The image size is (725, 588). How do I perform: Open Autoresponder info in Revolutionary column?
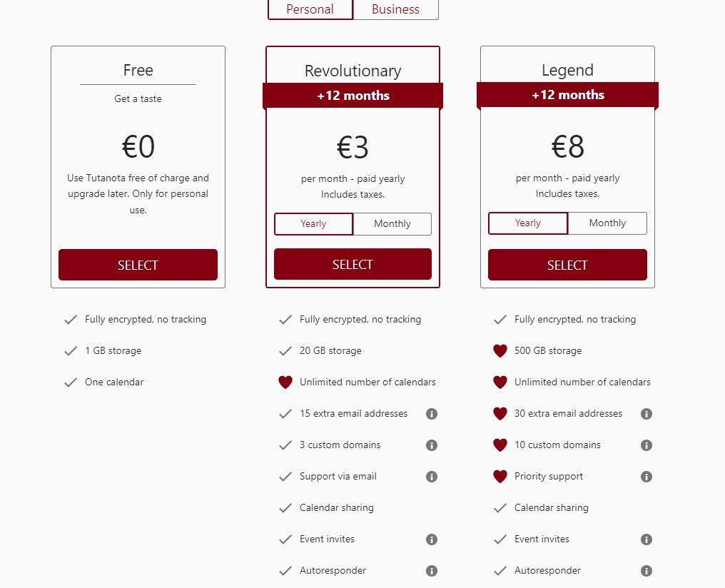point(431,571)
